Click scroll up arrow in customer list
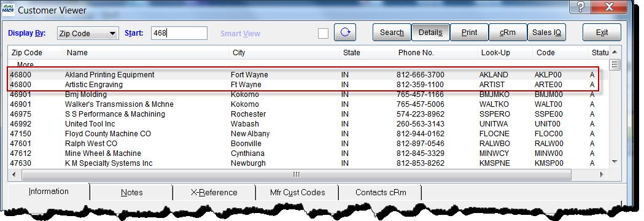This screenshot has width=644, height=221. point(615,52)
